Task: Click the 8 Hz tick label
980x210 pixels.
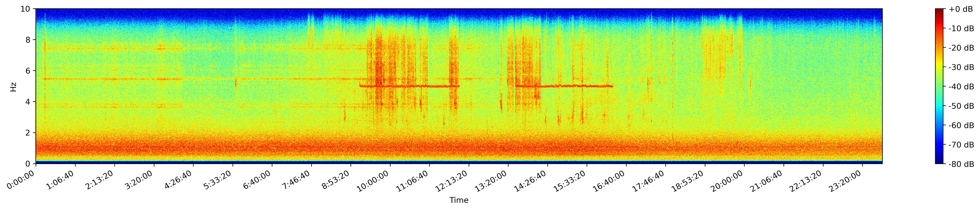Action: 28,40
